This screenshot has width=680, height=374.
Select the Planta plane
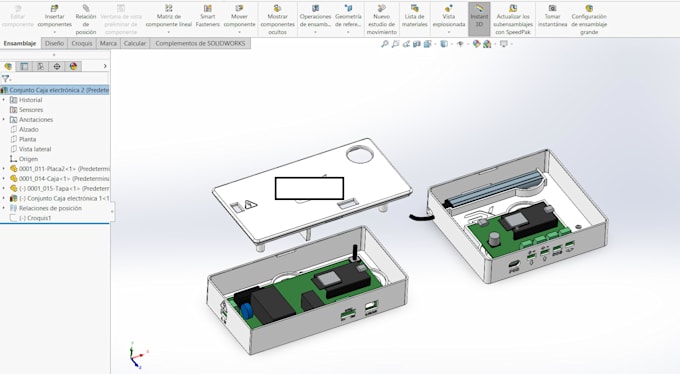click(x=27, y=139)
